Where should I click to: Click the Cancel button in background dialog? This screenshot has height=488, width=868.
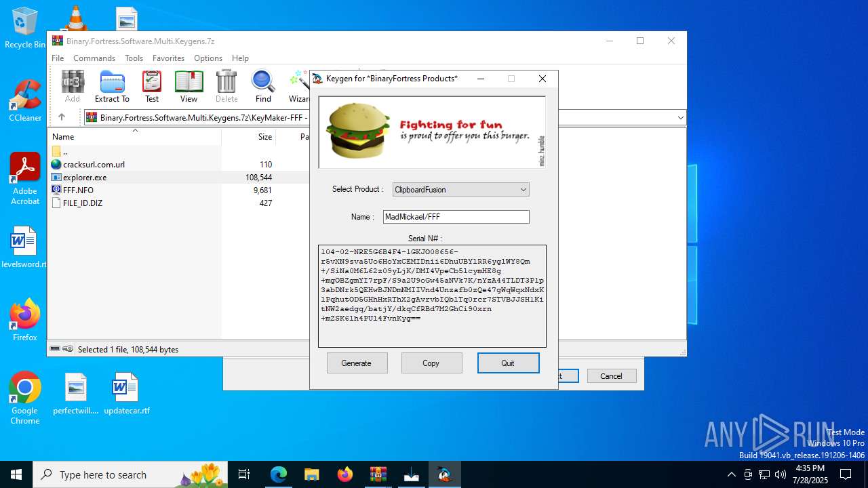click(611, 375)
